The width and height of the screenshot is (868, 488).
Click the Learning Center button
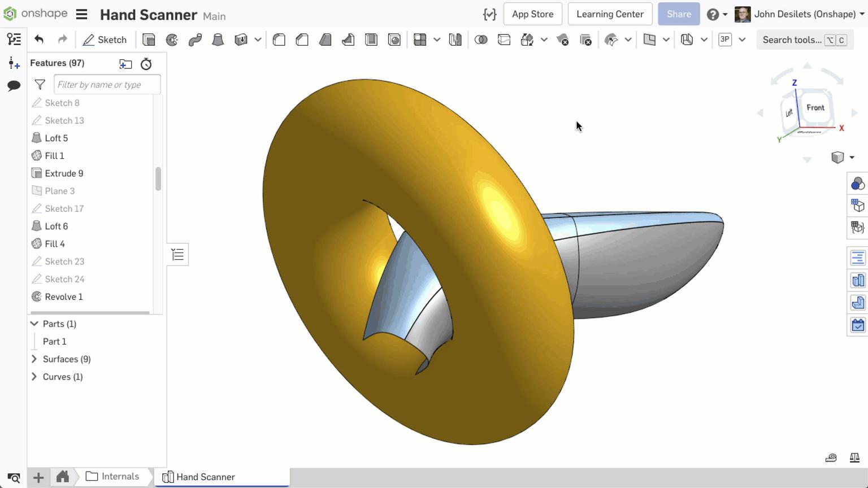pyautogui.click(x=610, y=14)
